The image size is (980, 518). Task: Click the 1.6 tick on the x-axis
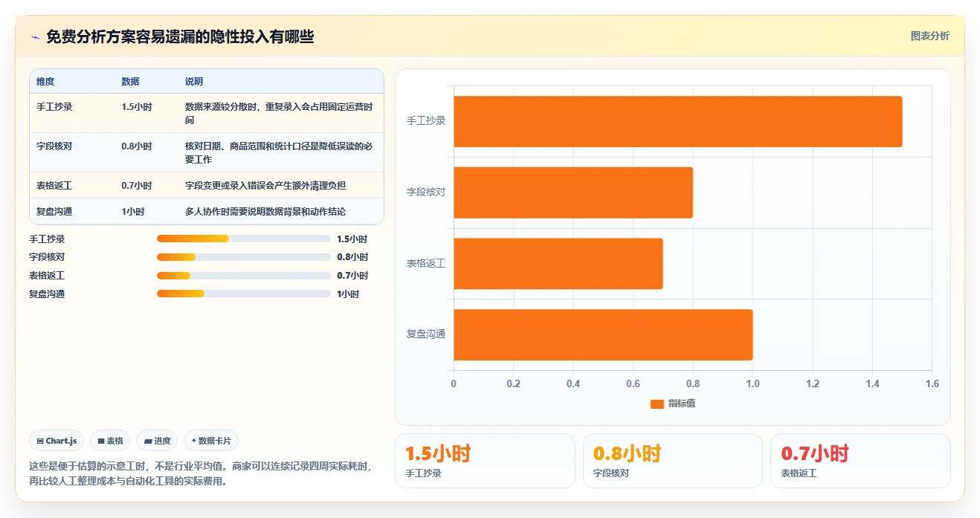coord(932,384)
